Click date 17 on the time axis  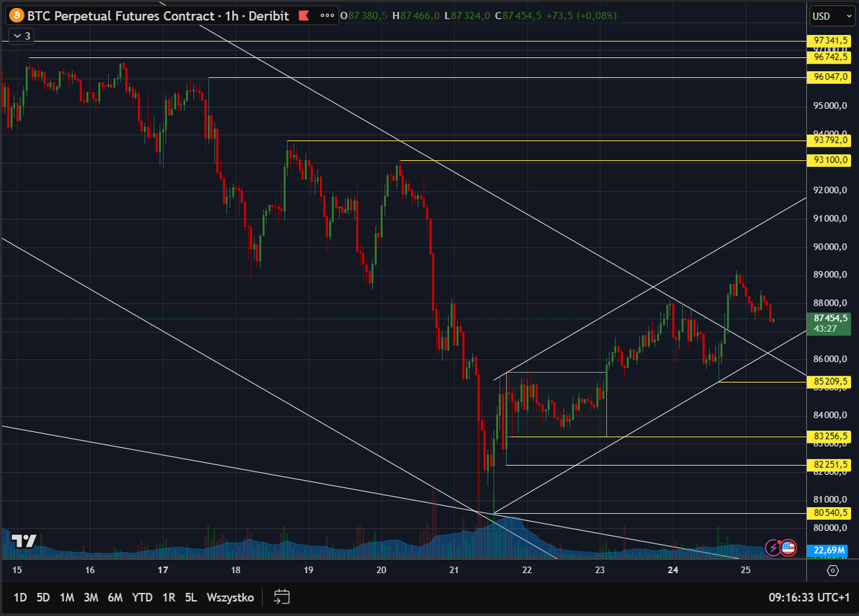tap(162, 570)
